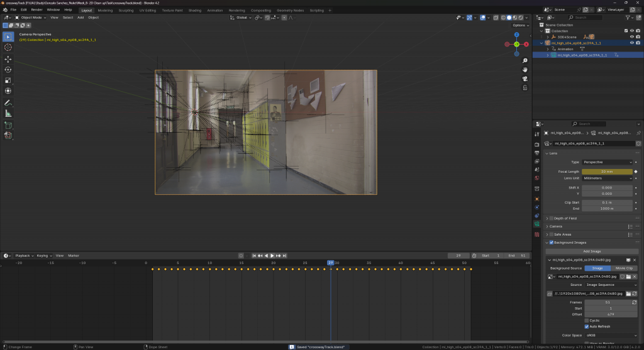Open the Physics properties tab
644x350 pixels.
coord(537,207)
